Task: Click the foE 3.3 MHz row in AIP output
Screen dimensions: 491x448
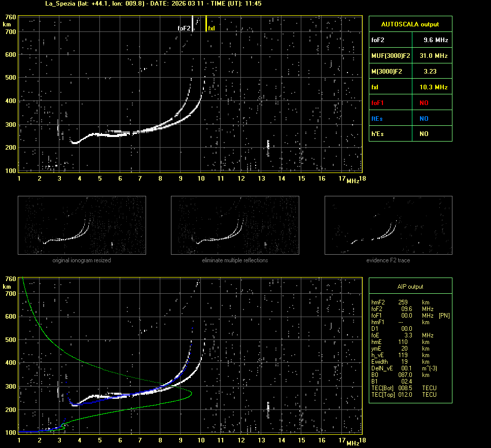Action: click(402, 335)
